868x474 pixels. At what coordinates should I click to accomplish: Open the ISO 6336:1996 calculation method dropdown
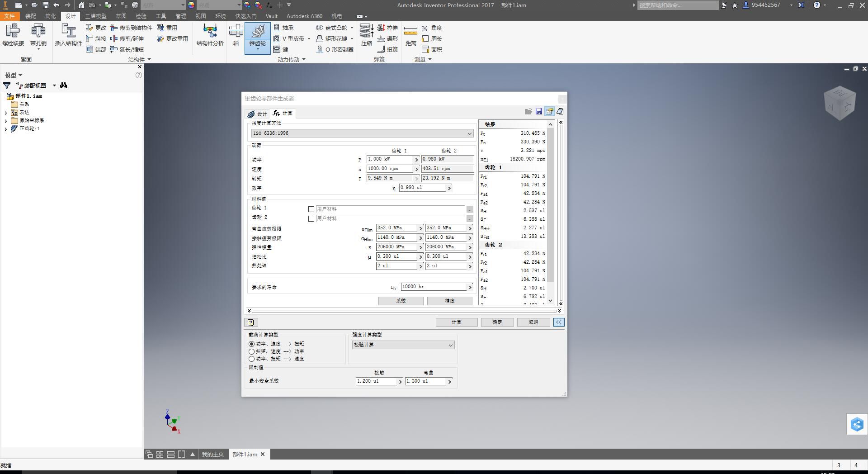coord(362,133)
